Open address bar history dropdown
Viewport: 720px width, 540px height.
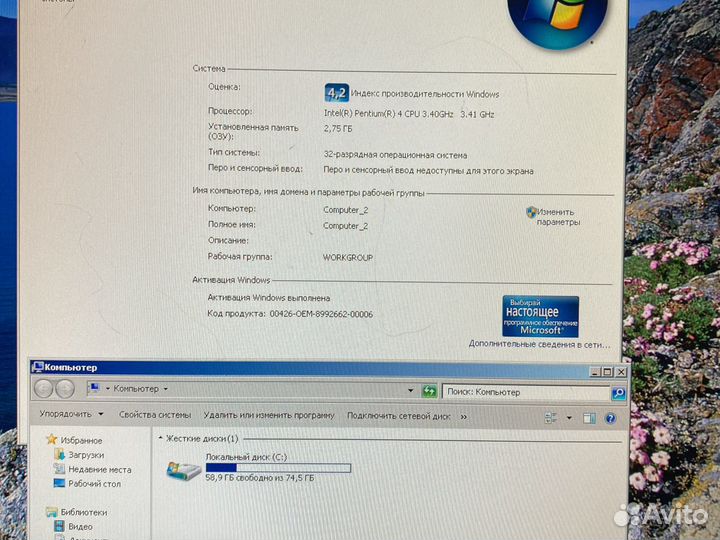click(411, 390)
